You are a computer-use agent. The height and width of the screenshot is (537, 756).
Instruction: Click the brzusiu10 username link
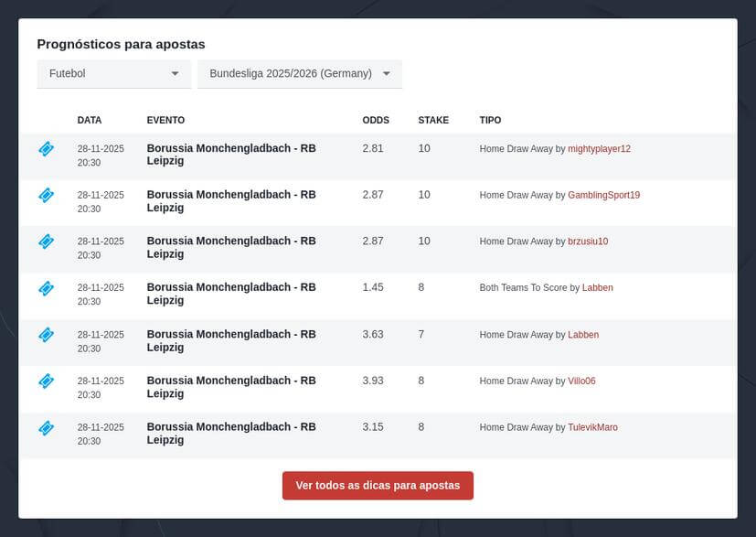(x=588, y=242)
